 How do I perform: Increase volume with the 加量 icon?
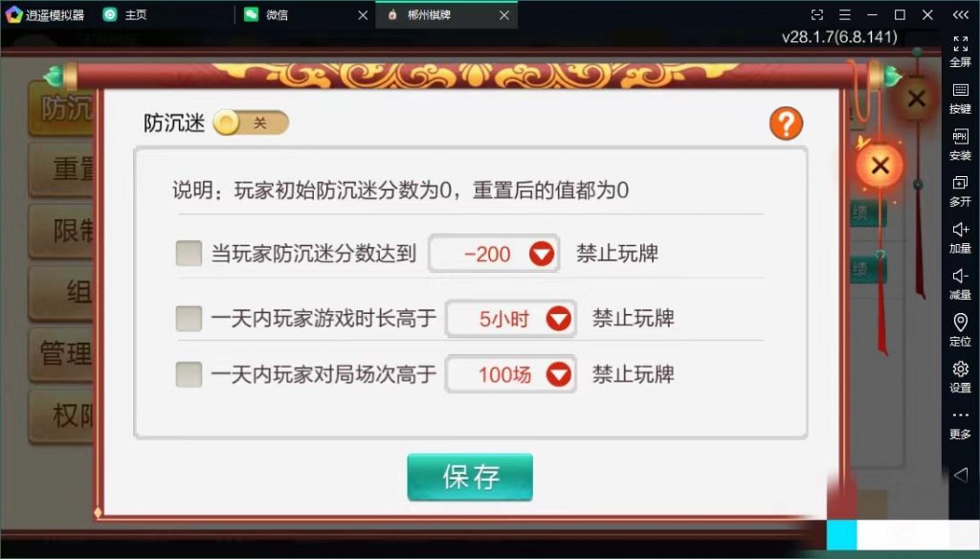click(x=960, y=237)
